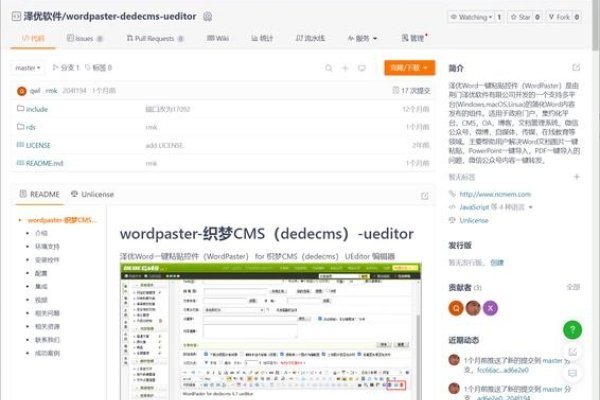Open the photo contributor avatar in 贡献者
This screenshot has height=400, width=600.
473,308
